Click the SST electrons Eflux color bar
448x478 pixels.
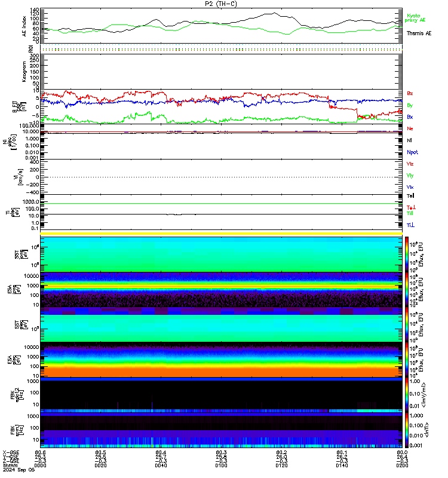coord(407,324)
